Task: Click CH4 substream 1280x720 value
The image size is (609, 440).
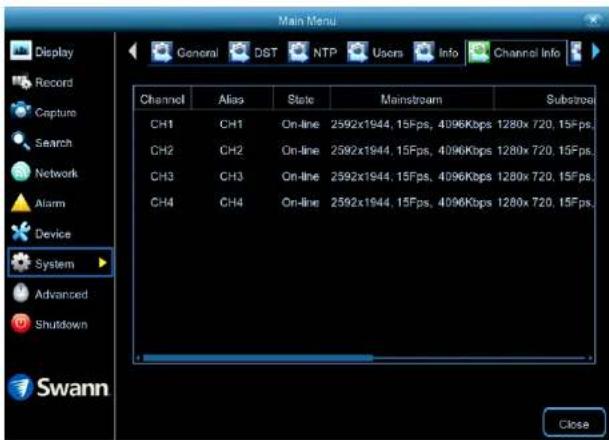Action: click(545, 202)
